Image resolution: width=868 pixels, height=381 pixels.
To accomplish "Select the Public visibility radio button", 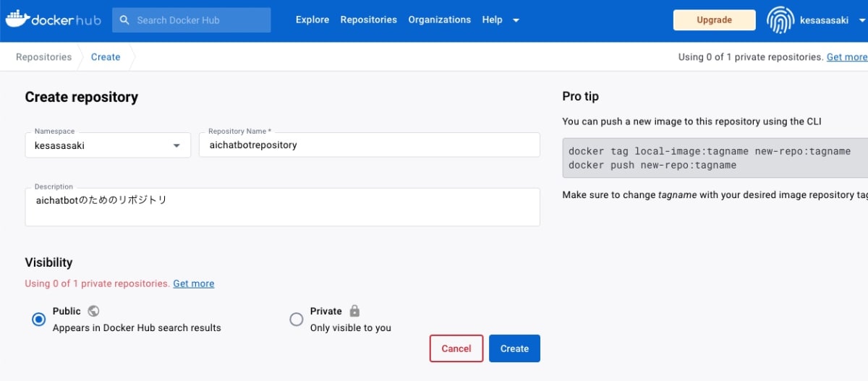I will (x=39, y=320).
